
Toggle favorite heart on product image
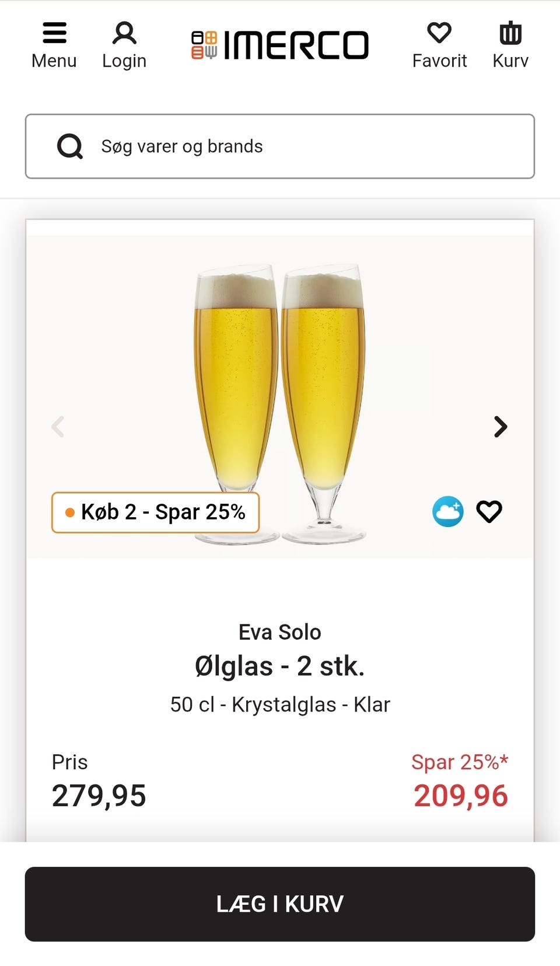[x=489, y=512]
